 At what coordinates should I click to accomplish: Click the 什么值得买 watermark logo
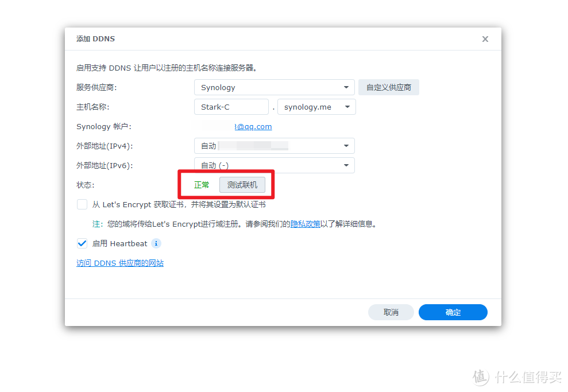[516, 376]
